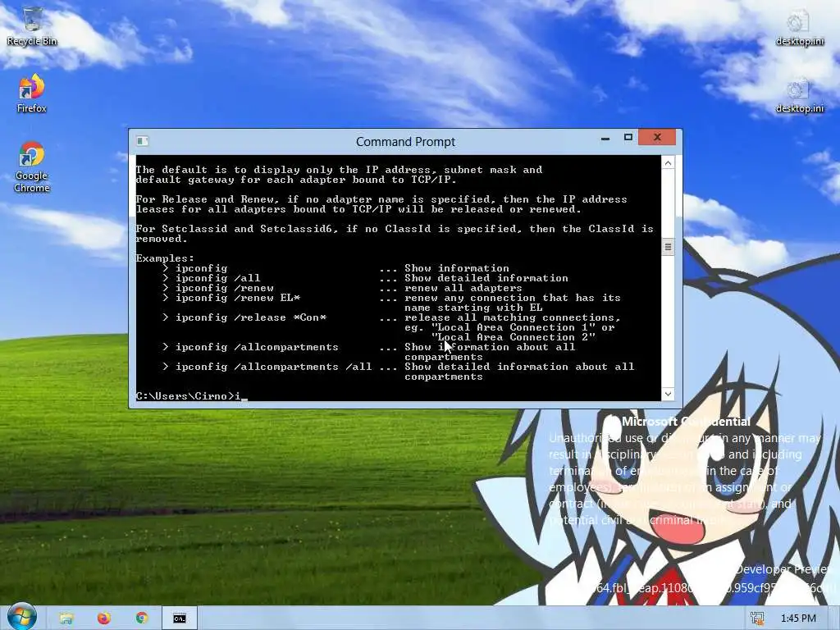Open the 1:45 PM clock
The width and height of the screenshot is (840, 630).
[x=798, y=619]
